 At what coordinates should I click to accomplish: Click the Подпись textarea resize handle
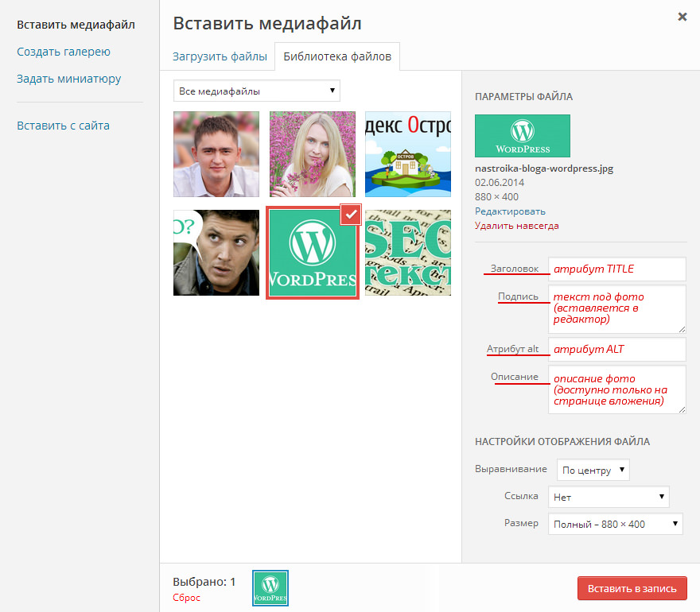[x=682, y=329]
